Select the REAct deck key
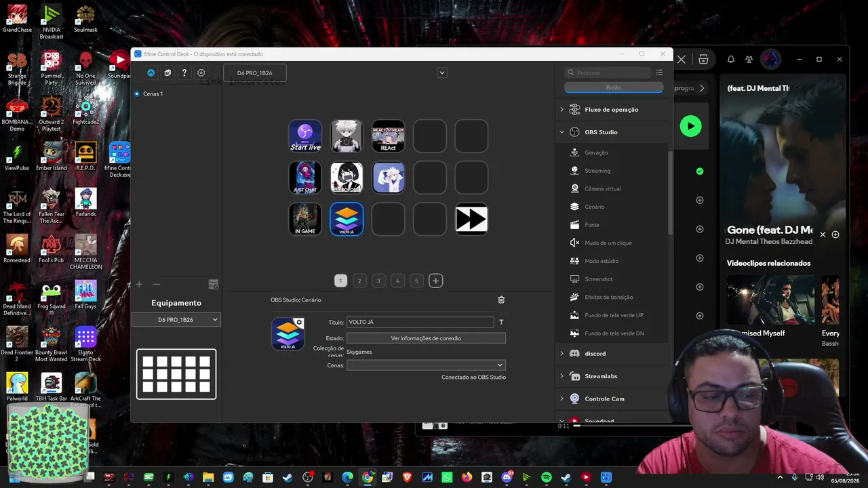This screenshot has width=868, height=488. click(x=388, y=136)
